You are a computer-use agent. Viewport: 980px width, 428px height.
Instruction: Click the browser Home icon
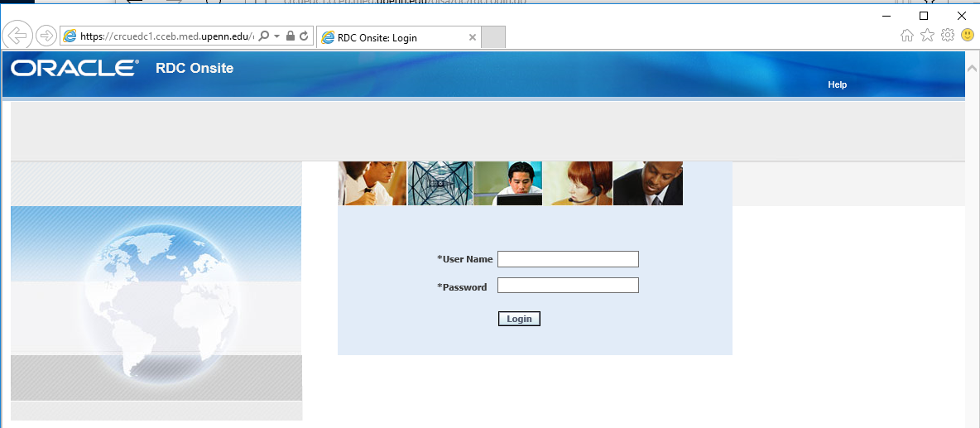[x=907, y=36]
